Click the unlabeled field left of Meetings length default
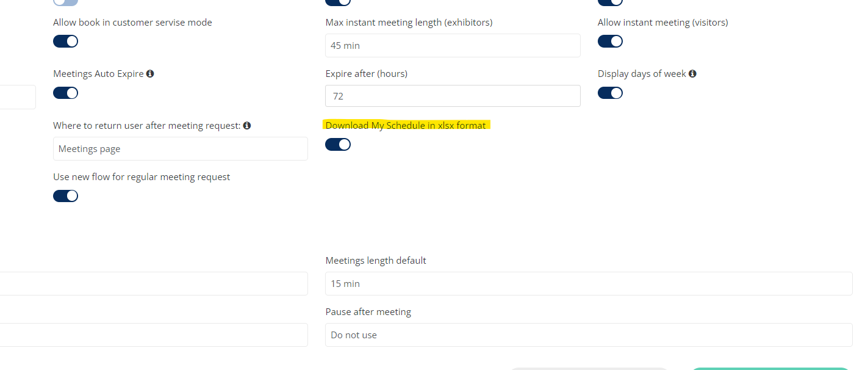This screenshot has width=868, height=370. click(x=154, y=284)
